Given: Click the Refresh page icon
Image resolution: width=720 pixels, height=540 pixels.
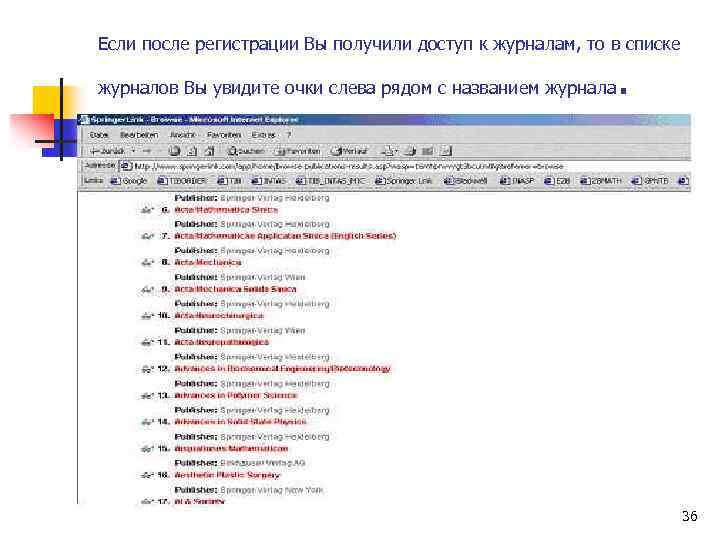Looking at the screenshot, I should click(x=192, y=151).
